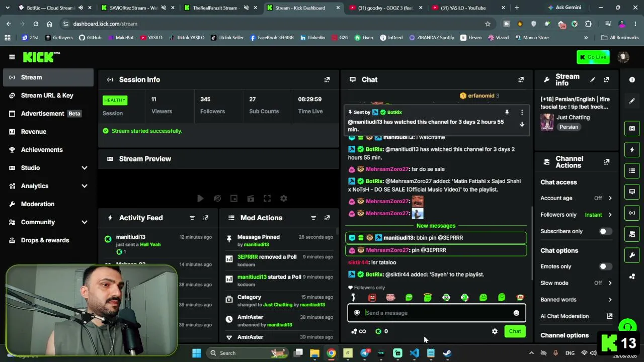The image size is (644, 362).
Task: Pop out the Channel Actions panel
Action: 606,162
